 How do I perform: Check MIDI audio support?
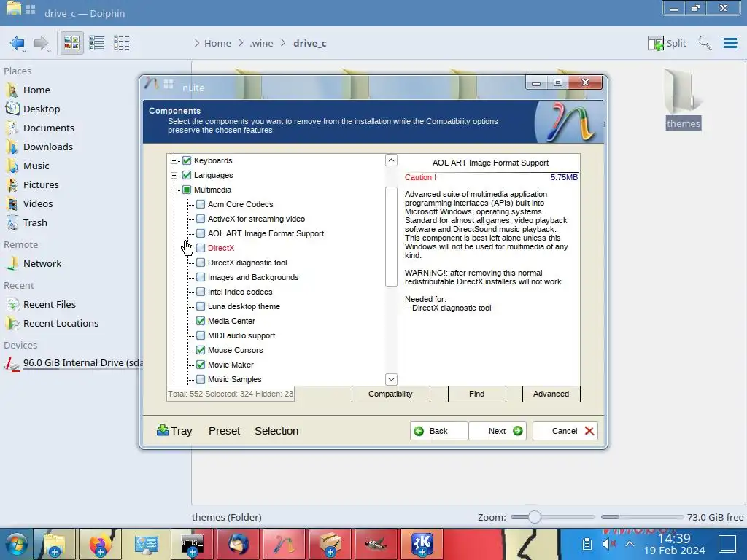pos(201,335)
